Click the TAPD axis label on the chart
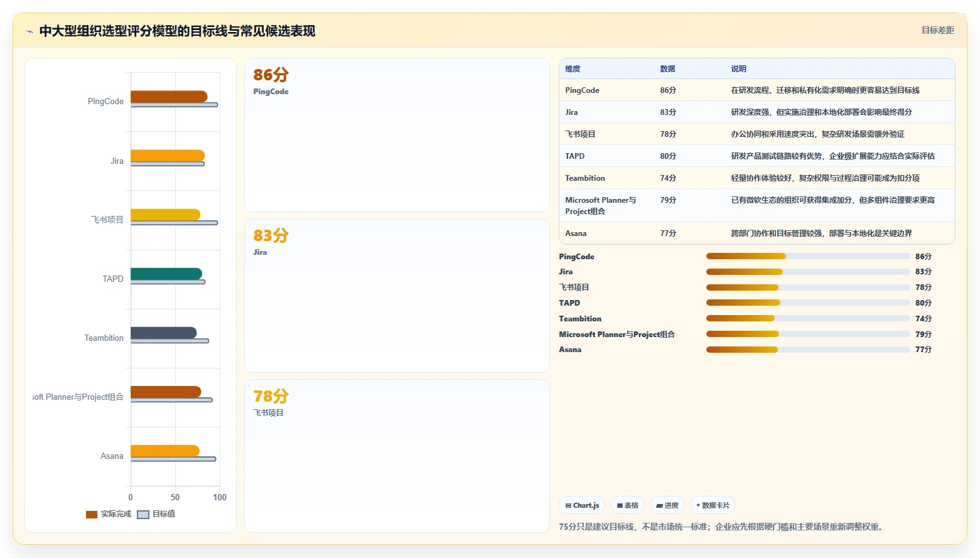This screenshot has width=980, height=558. [113, 279]
